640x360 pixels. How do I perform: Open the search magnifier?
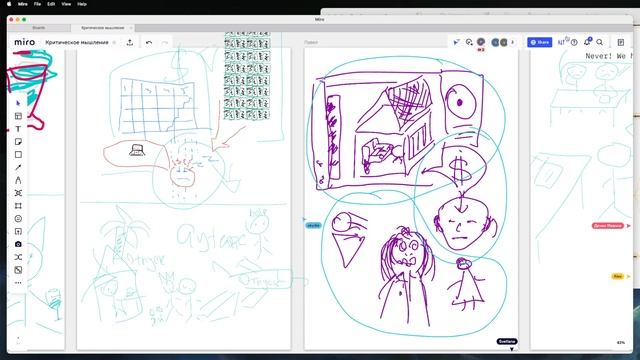pyautogui.click(x=600, y=42)
